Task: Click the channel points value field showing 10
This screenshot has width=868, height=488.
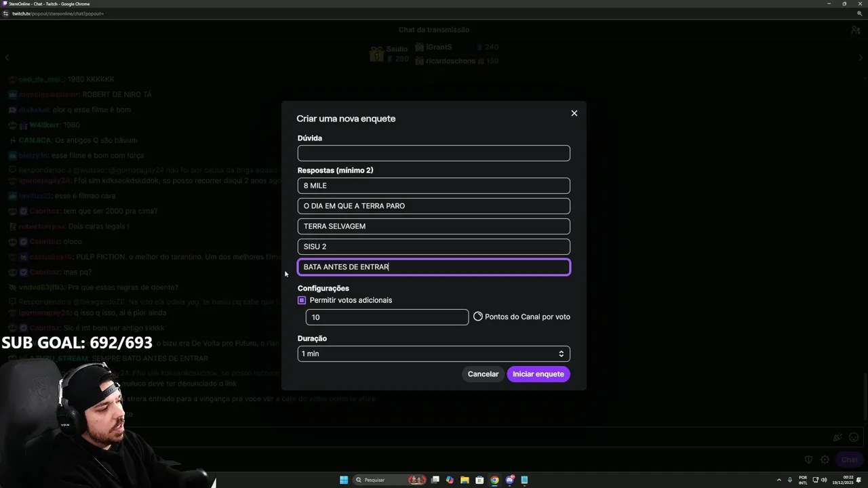Action: (387, 317)
